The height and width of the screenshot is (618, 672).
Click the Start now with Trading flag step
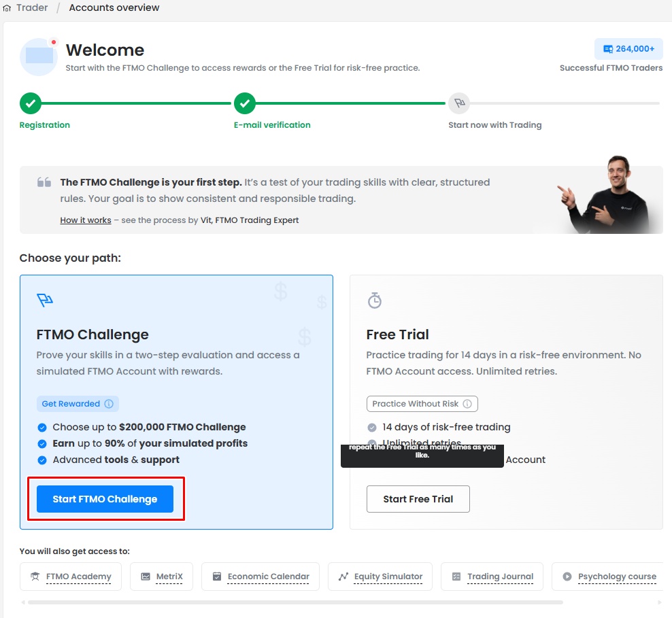459,103
